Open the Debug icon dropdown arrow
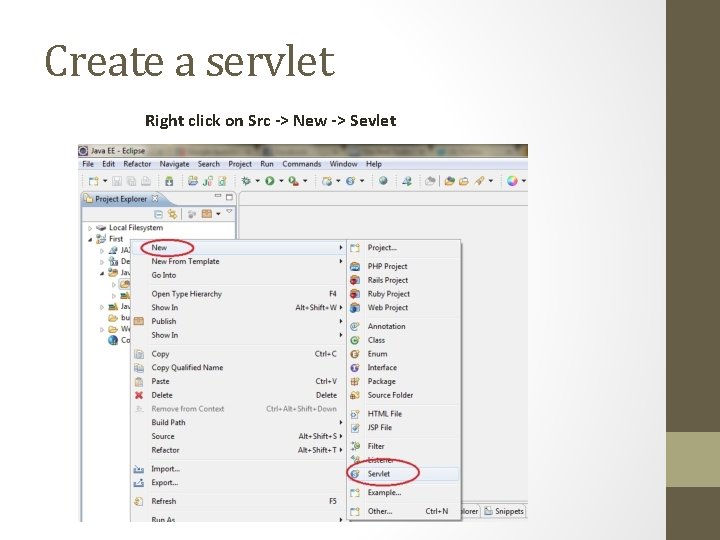Image resolution: width=720 pixels, height=540 pixels. [257, 181]
